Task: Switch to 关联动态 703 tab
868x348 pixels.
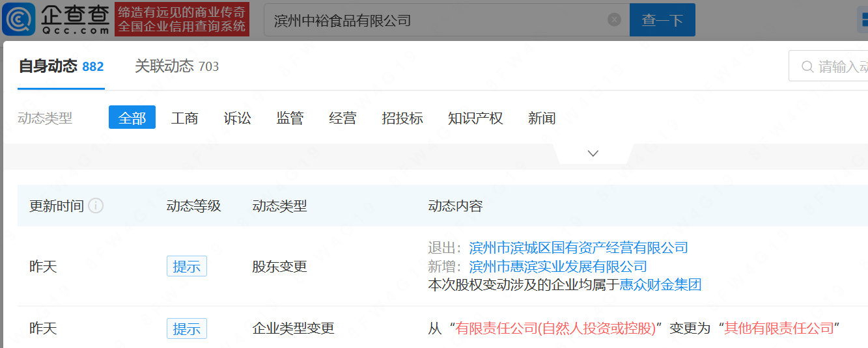Action: pyautogui.click(x=176, y=66)
